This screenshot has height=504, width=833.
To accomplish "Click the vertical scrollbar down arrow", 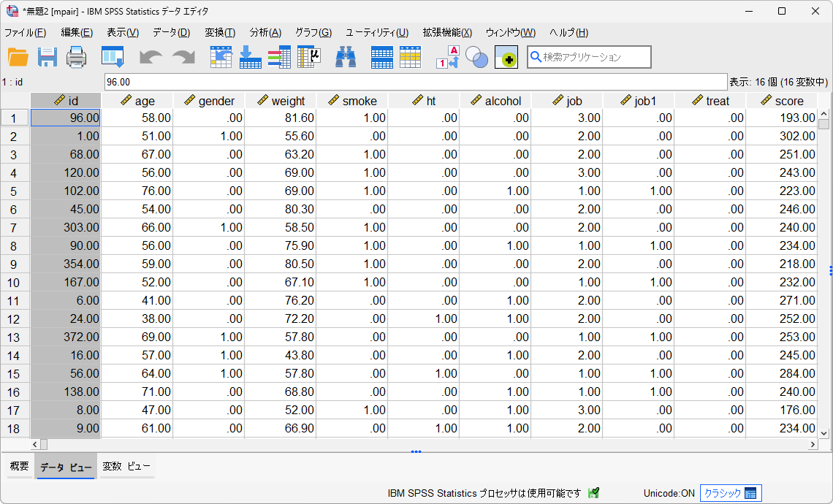I will (x=824, y=433).
